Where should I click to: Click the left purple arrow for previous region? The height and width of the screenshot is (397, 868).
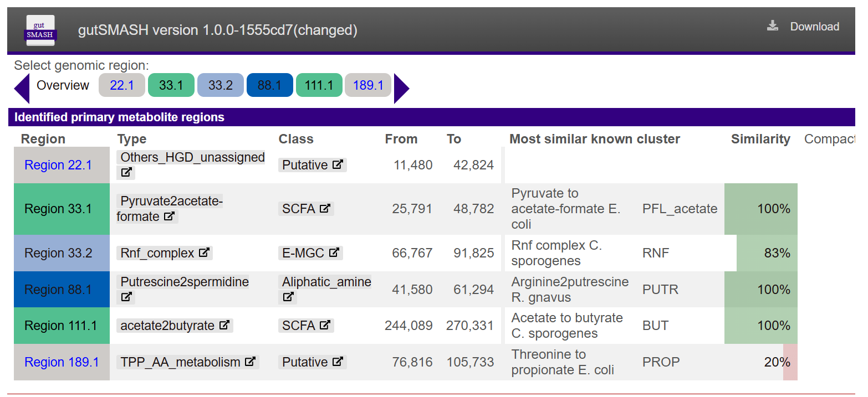(x=22, y=88)
